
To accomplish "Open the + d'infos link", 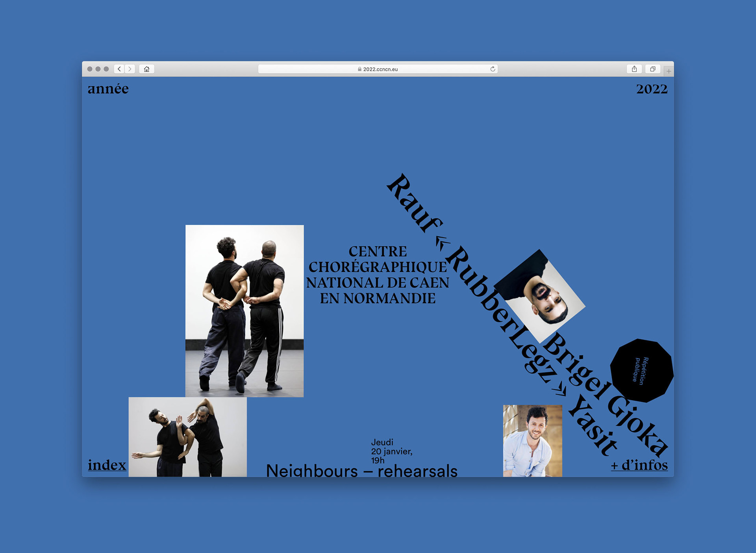I will 639,465.
